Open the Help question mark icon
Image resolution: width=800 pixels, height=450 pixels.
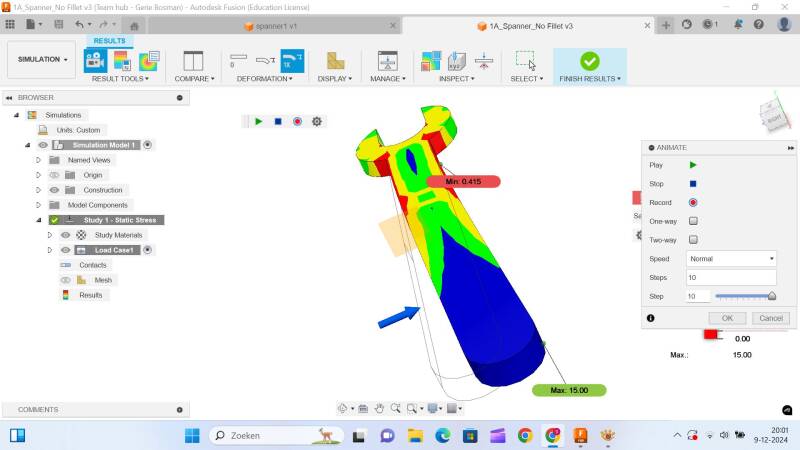pos(759,24)
